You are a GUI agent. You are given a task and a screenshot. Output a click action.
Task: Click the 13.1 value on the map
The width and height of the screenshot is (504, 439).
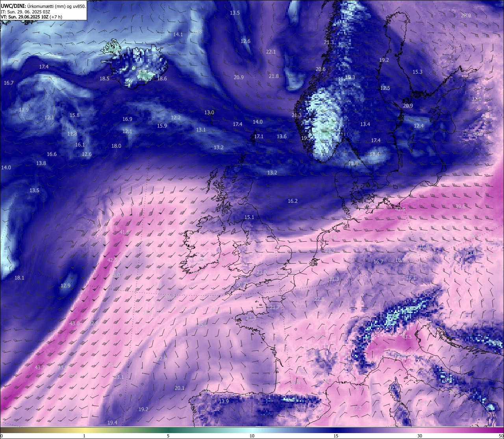point(201,130)
